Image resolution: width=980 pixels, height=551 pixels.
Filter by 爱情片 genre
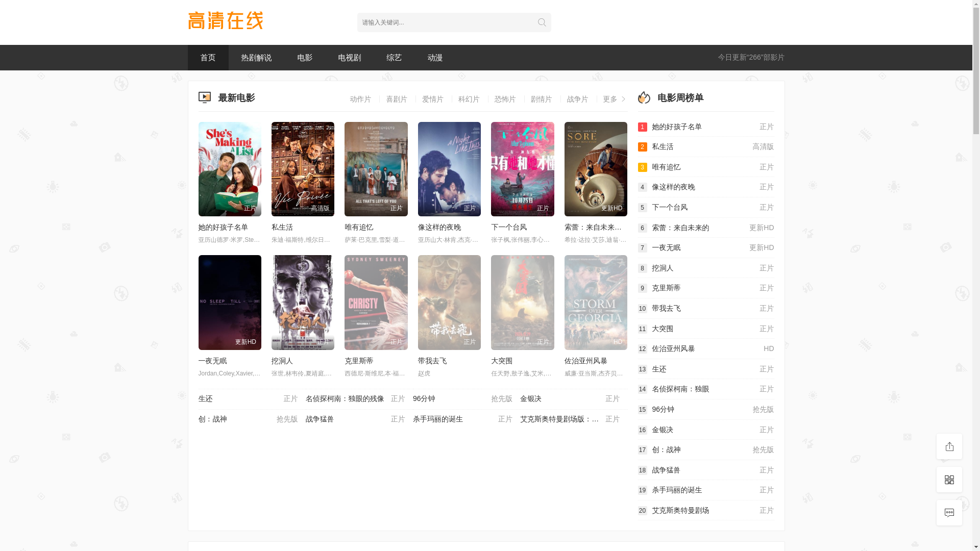click(433, 99)
